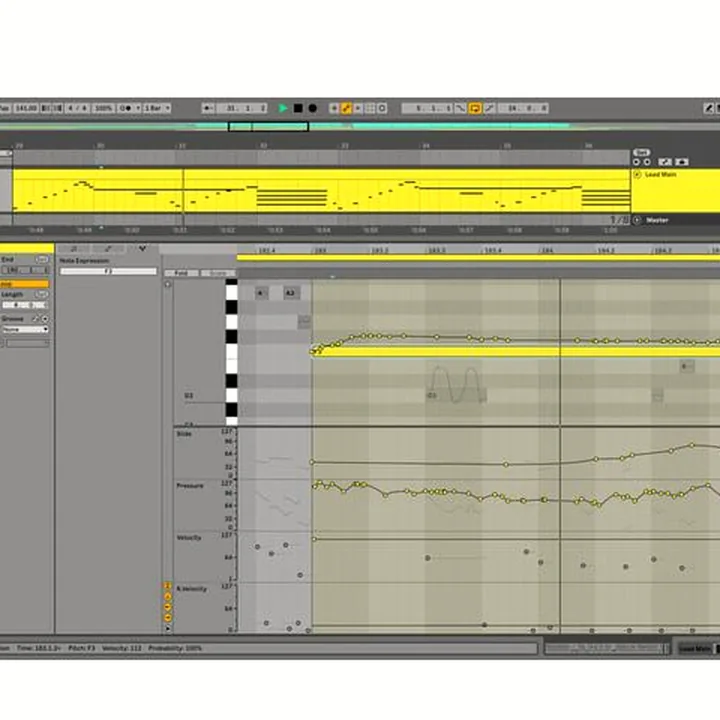Click the yellow Lead Main clip
The image size is (720, 720).
coord(321,191)
